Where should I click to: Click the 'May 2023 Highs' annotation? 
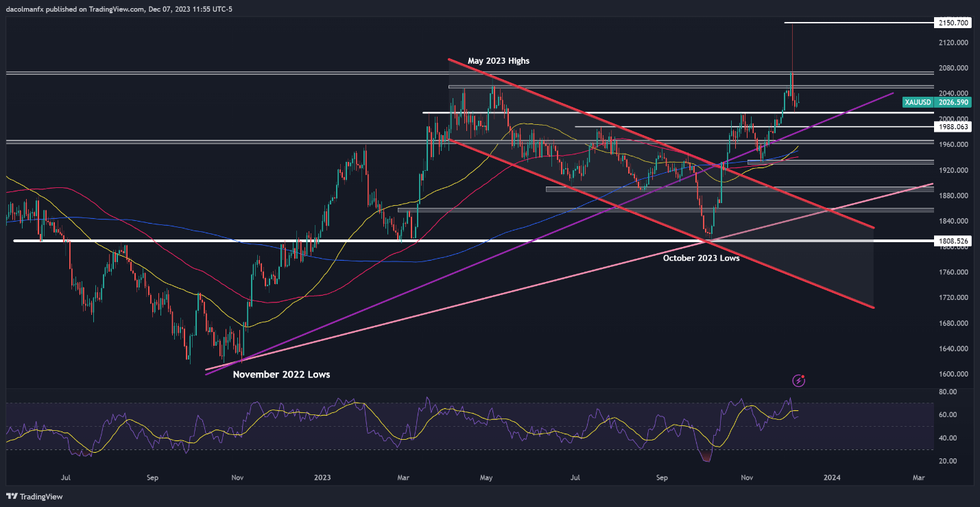pyautogui.click(x=499, y=61)
